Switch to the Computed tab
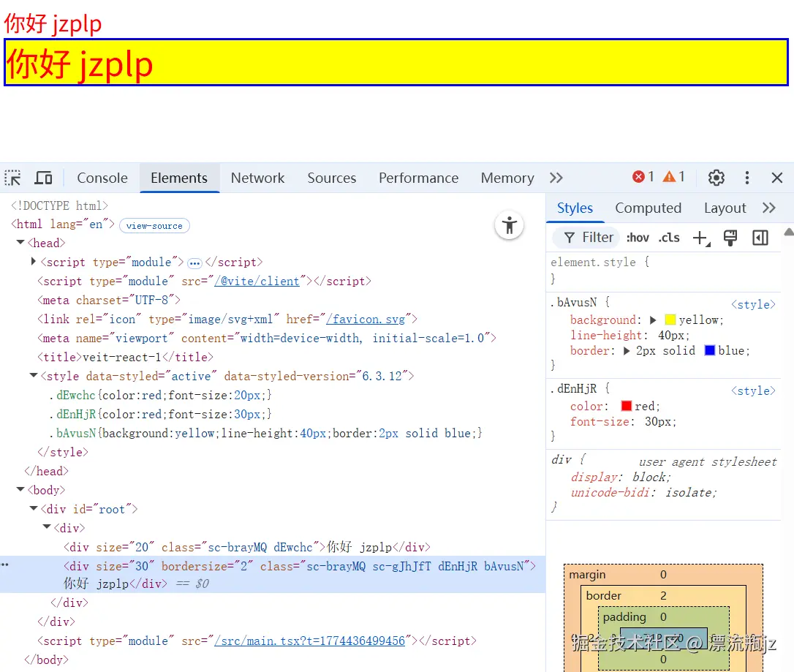 648,208
